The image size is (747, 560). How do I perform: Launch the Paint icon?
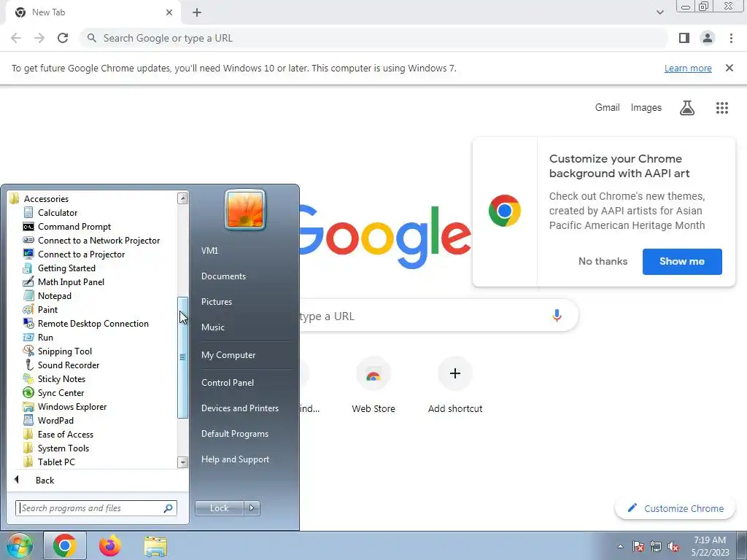coord(28,309)
